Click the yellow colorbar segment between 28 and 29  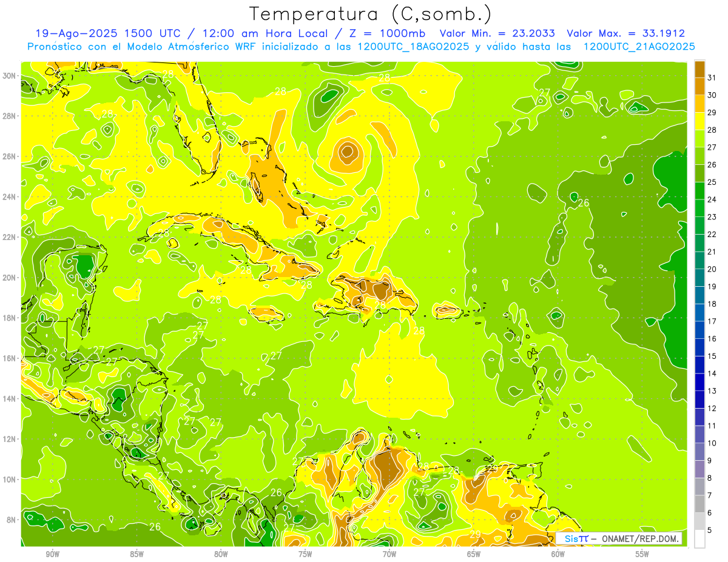[x=699, y=121]
